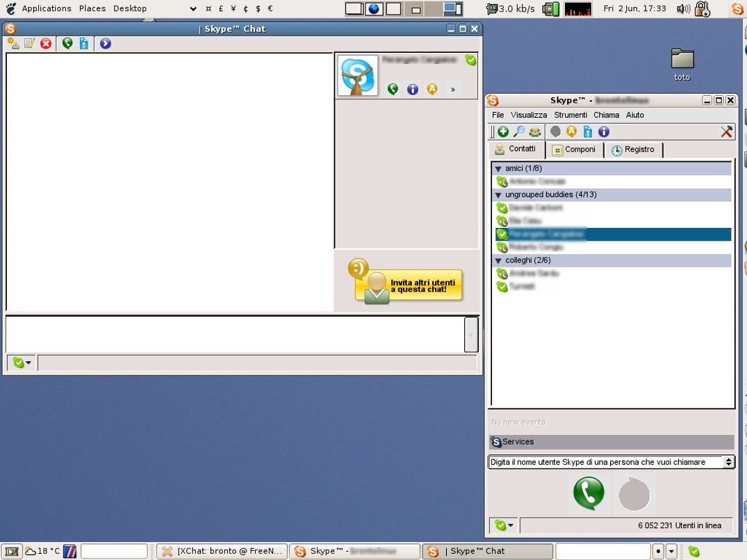Screen dimensions: 747x560
Task: Open the toto folder on desktop
Action: point(682,65)
